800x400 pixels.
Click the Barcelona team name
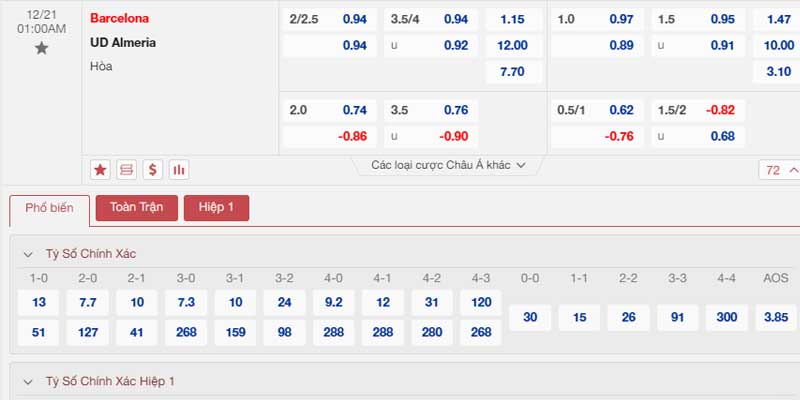pos(119,18)
